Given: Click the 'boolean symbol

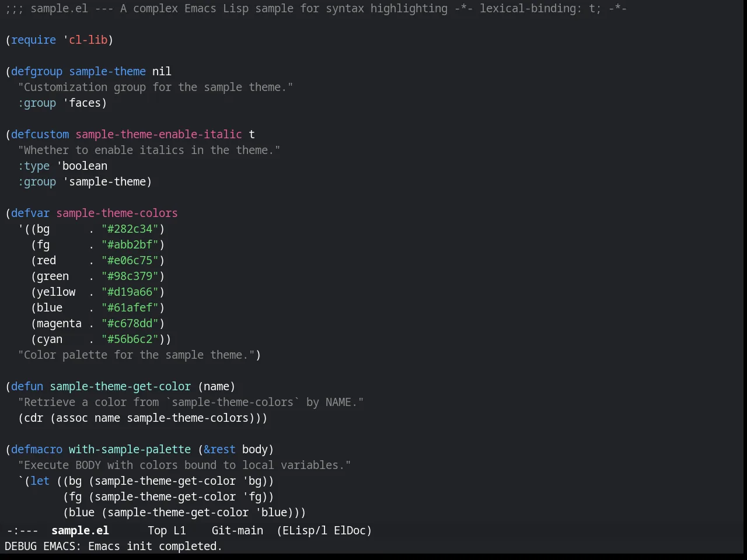Looking at the screenshot, I should click(x=82, y=166).
